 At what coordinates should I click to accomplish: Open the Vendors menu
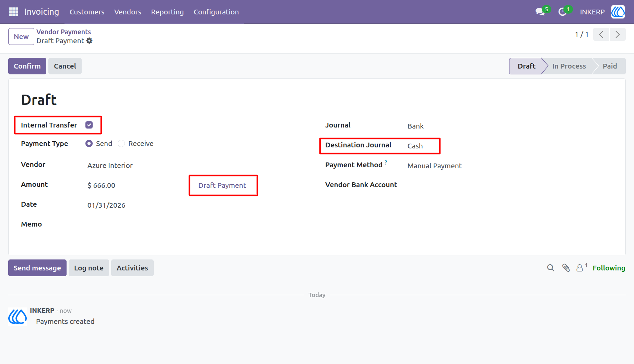pyautogui.click(x=128, y=12)
